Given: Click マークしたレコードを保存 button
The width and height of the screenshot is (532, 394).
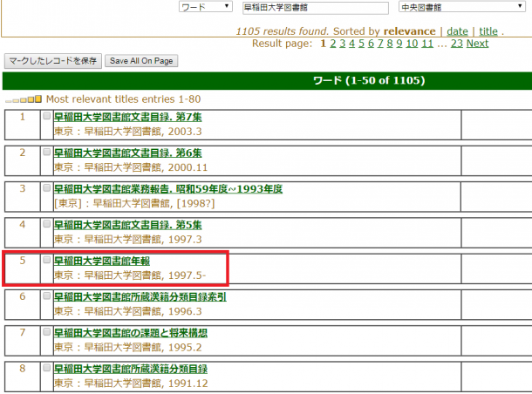Looking at the screenshot, I should click(x=53, y=61).
